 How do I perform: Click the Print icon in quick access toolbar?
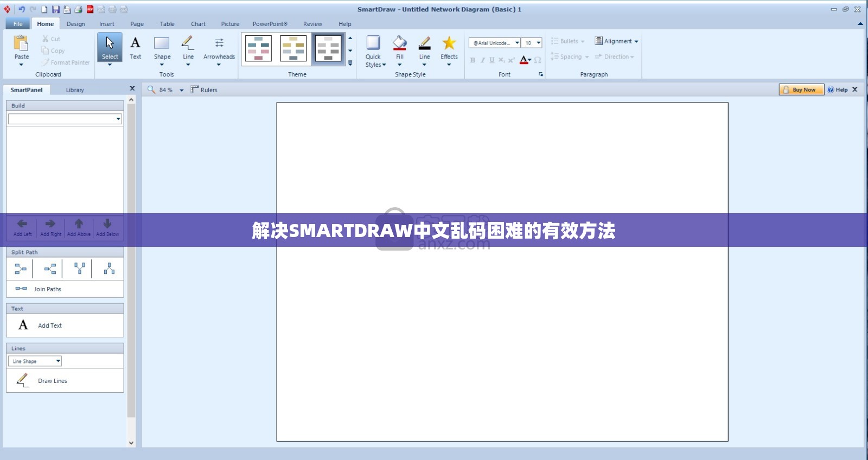click(79, 9)
